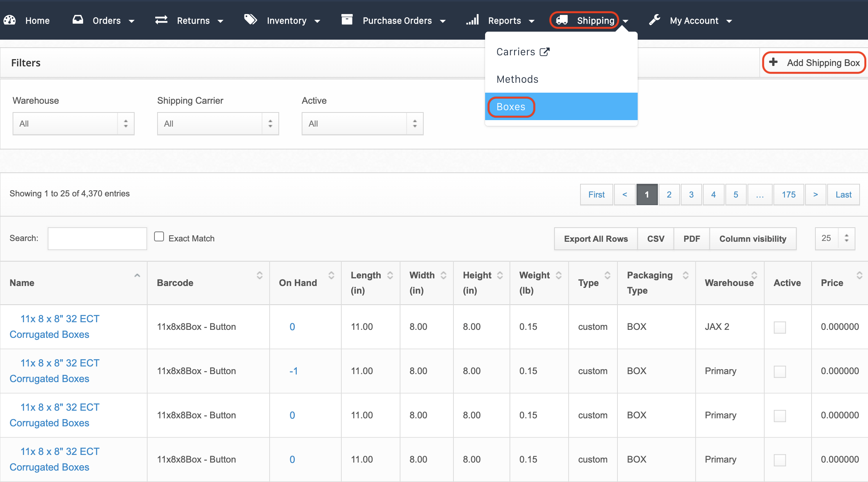The height and width of the screenshot is (482, 868).
Task: Click the Orders inbox tray icon
Action: (x=78, y=20)
